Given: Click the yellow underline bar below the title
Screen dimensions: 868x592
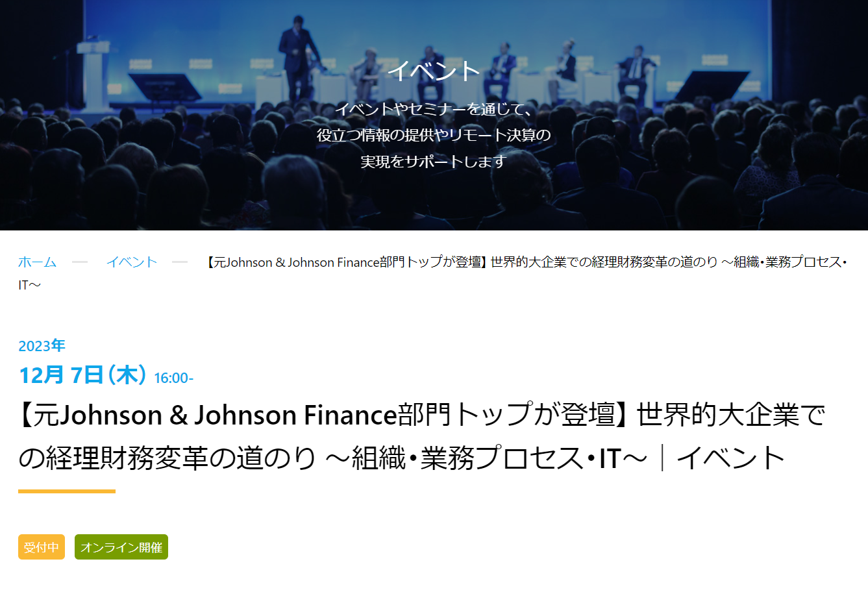Looking at the screenshot, I should point(67,491).
